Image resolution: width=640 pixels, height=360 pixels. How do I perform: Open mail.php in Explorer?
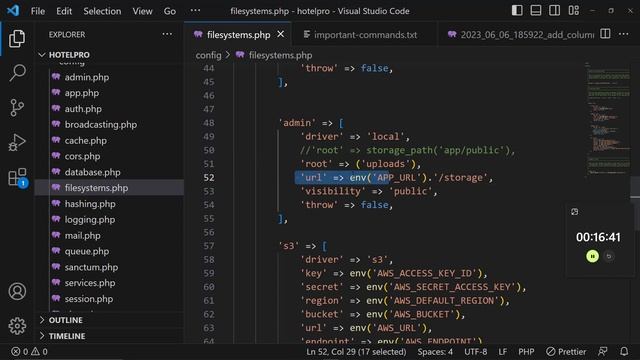click(x=82, y=236)
